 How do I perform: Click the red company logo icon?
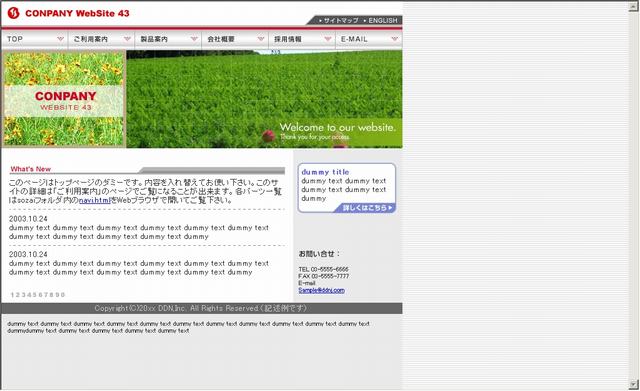coord(13,13)
